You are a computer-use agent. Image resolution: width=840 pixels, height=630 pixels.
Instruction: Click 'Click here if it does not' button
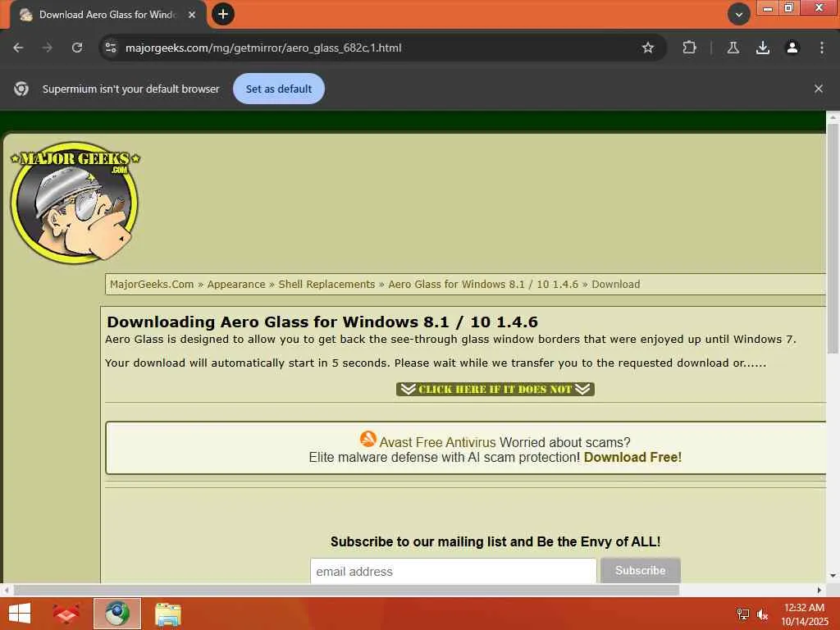495,389
